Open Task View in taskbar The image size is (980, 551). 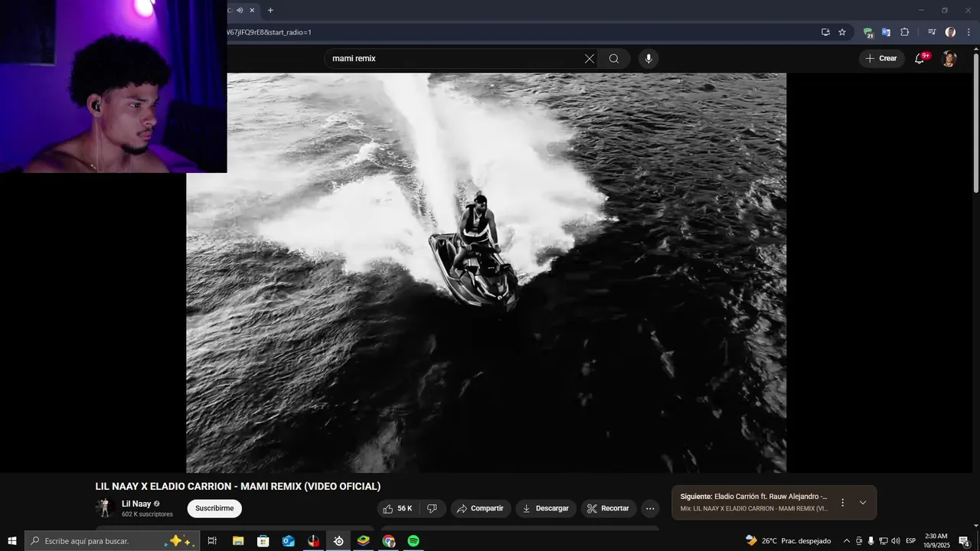coord(212,541)
